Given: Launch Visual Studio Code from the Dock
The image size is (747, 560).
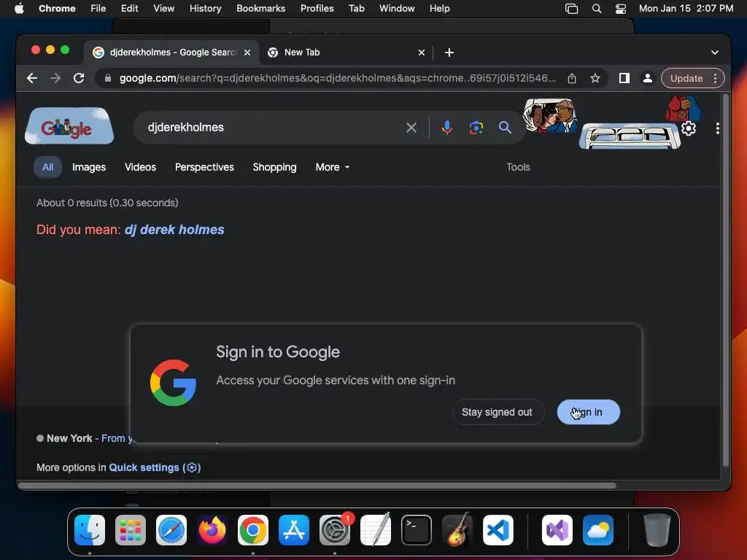Looking at the screenshot, I should click(498, 530).
